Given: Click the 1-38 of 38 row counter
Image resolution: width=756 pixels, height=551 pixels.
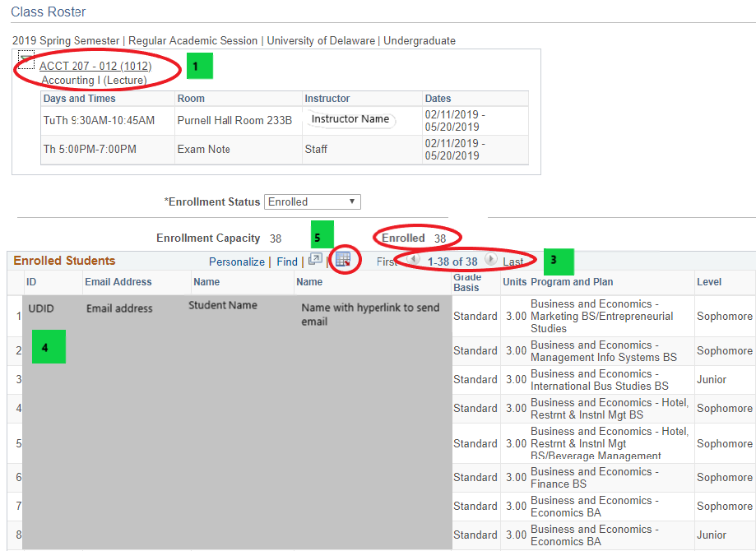Looking at the screenshot, I should coord(452,262).
